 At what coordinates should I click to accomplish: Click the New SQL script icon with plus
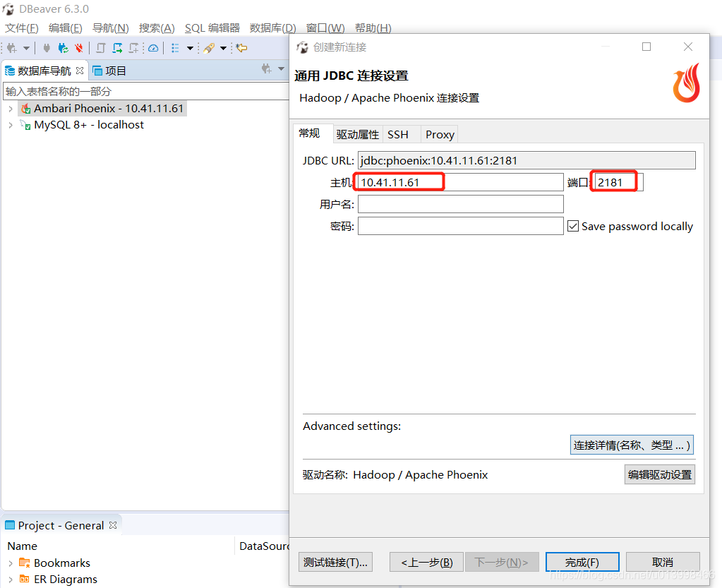click(x=134, y=48)
